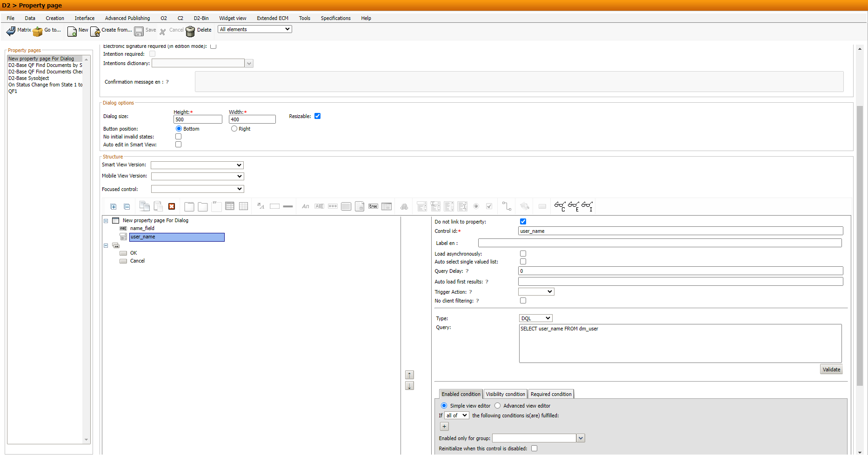868x455 pixels.
Task: Select the name_field control in the tree
Action: (142, 228)
